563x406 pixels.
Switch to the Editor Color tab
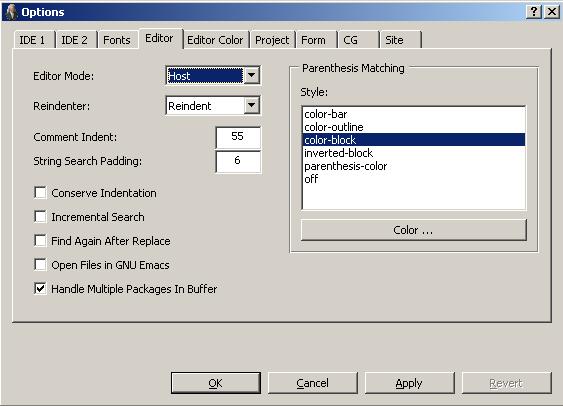(215, 40)
